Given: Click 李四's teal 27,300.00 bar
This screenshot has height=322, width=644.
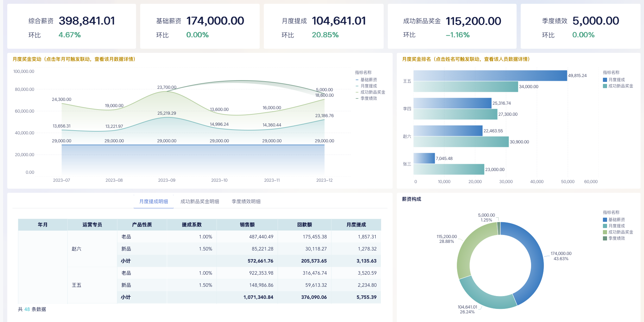Looking at the screenshot, I should pyautogui.click(x=455, y=114).
